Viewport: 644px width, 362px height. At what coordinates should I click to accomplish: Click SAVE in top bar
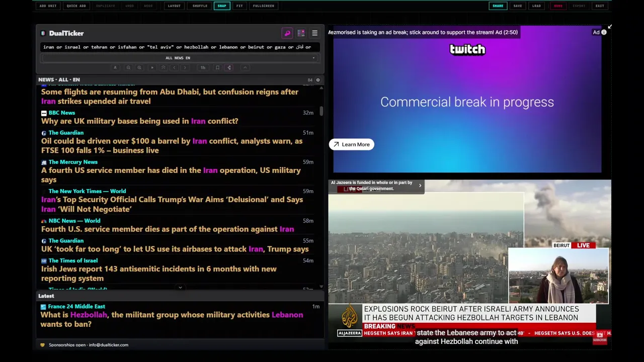click(x=518, y=6)
